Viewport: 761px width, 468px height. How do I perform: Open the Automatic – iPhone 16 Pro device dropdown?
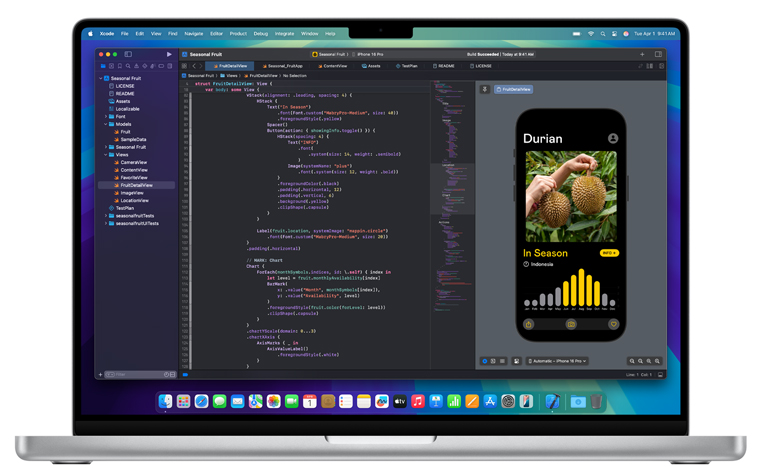coord(558,361)
